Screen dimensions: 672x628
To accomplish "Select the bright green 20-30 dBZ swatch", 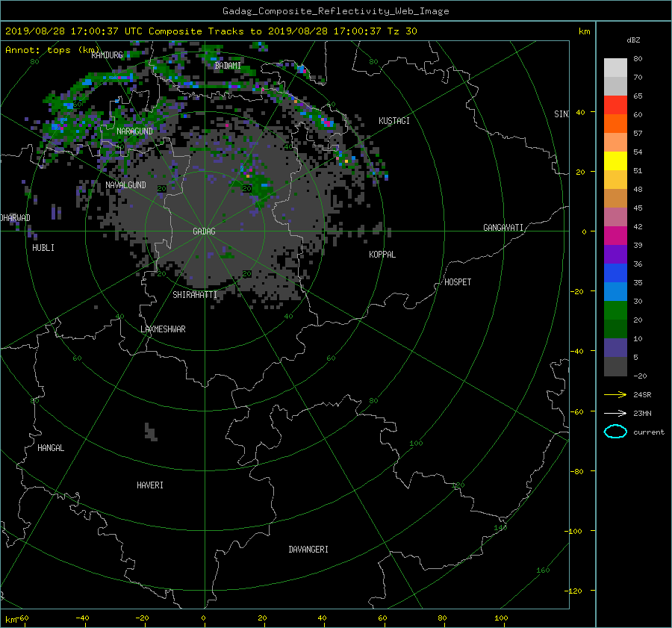I will pos(615,310).
